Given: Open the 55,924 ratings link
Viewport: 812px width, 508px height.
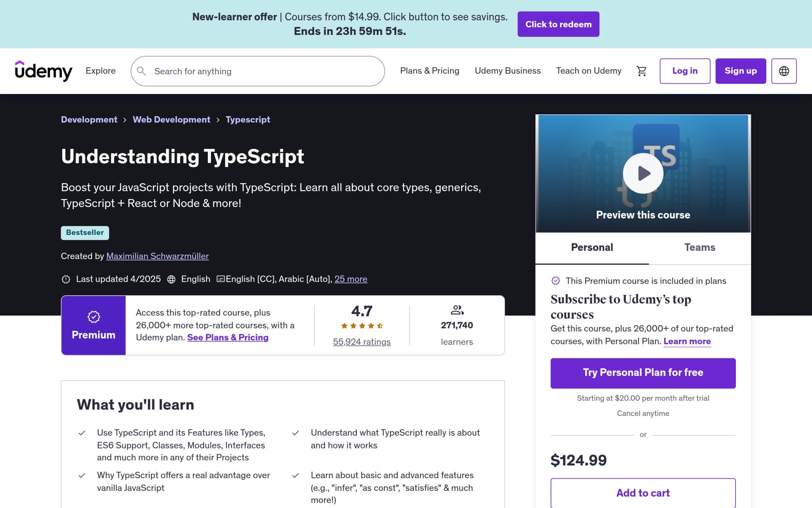Looking at the screenshot, I should [362, 342].
